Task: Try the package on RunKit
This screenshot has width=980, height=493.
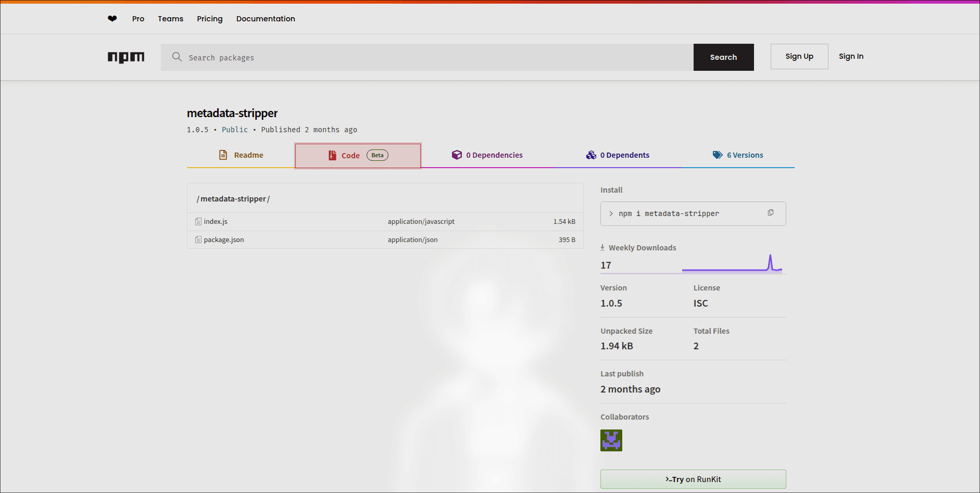Action: 693,479
